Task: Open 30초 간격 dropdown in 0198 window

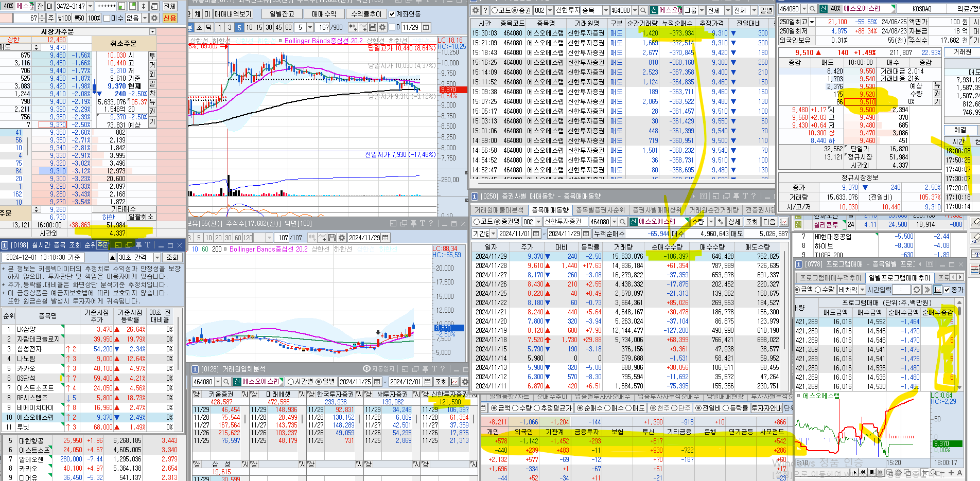Action: coord(157,257)
